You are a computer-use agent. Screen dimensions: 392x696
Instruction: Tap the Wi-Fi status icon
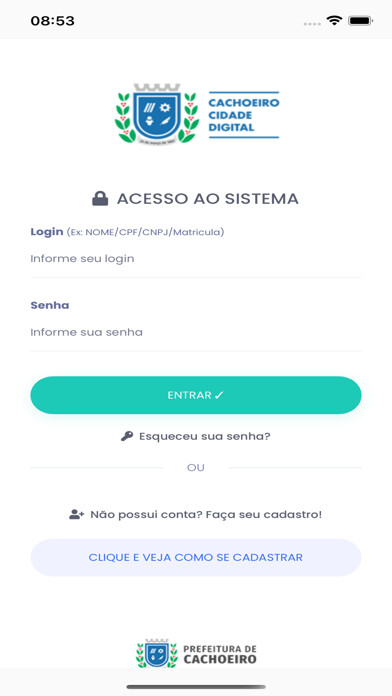pos(334,20)
